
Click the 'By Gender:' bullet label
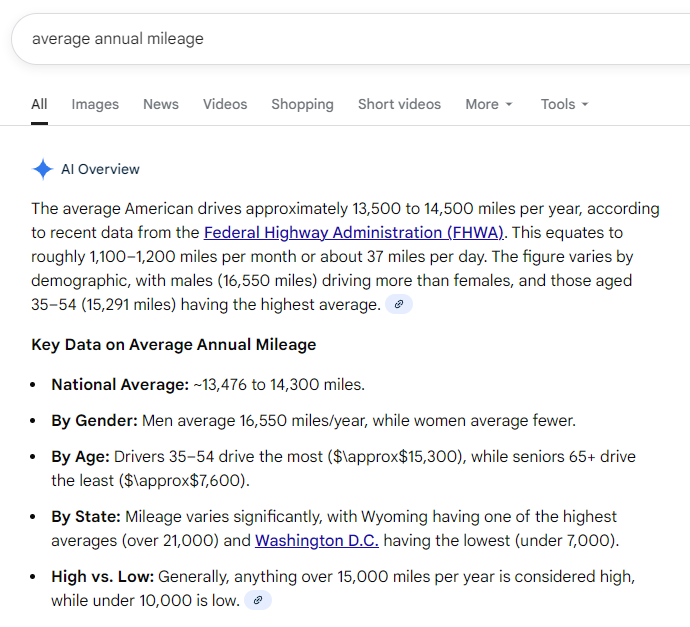tap(95, 421)
